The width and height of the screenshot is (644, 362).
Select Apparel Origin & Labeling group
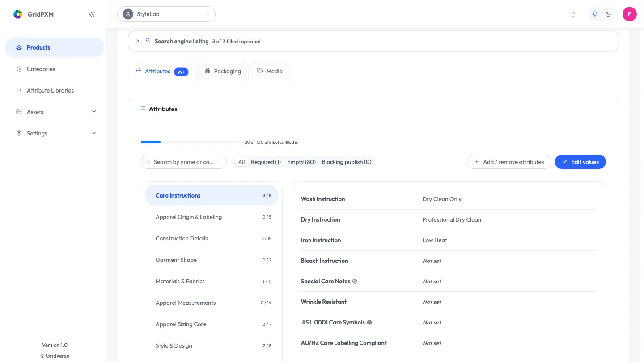coord(212,217)
